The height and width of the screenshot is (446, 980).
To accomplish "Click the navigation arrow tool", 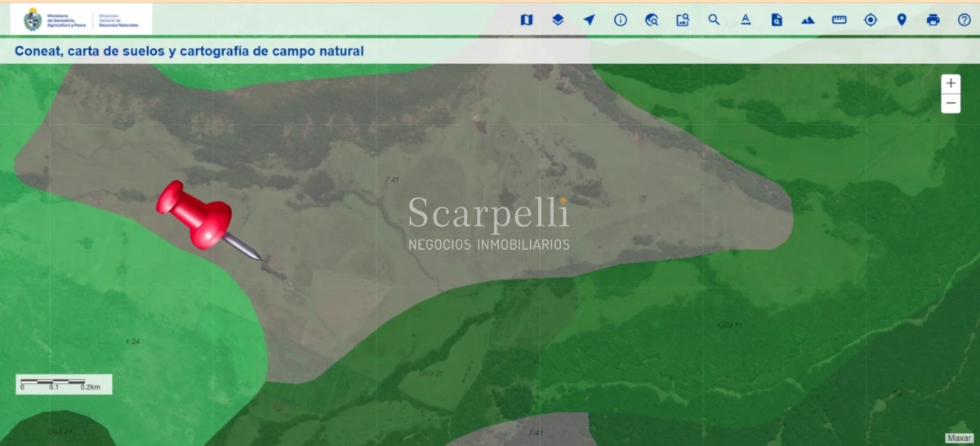I will pos(589,20).
